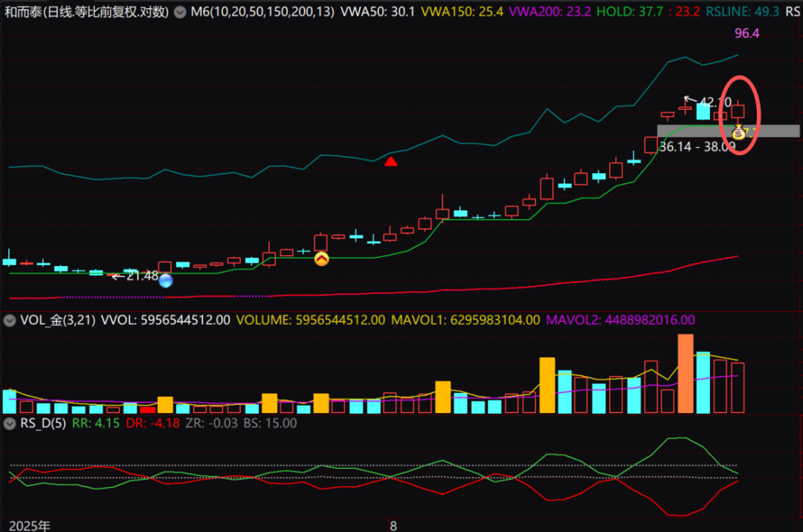Click the money bag icon on gray band
This screenshot has height=532, width=803.
click(x=738, y=132)
